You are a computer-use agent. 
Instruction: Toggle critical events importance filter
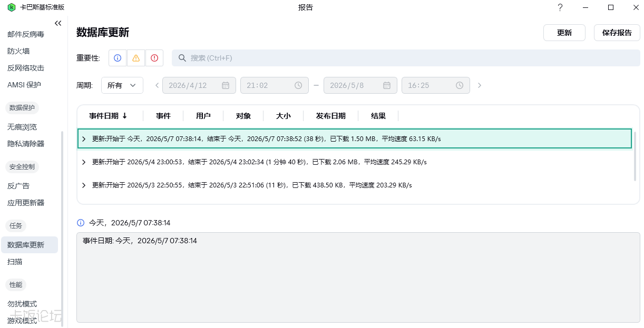tap(154, 58)
